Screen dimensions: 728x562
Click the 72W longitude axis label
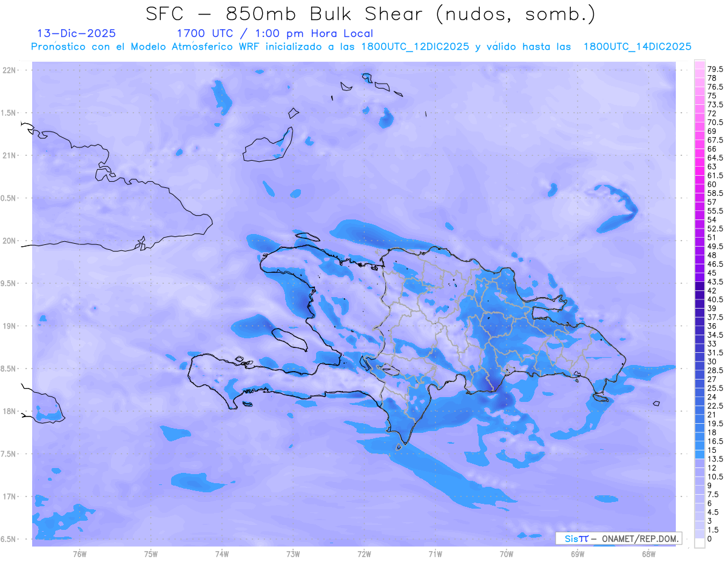(364, 554)
